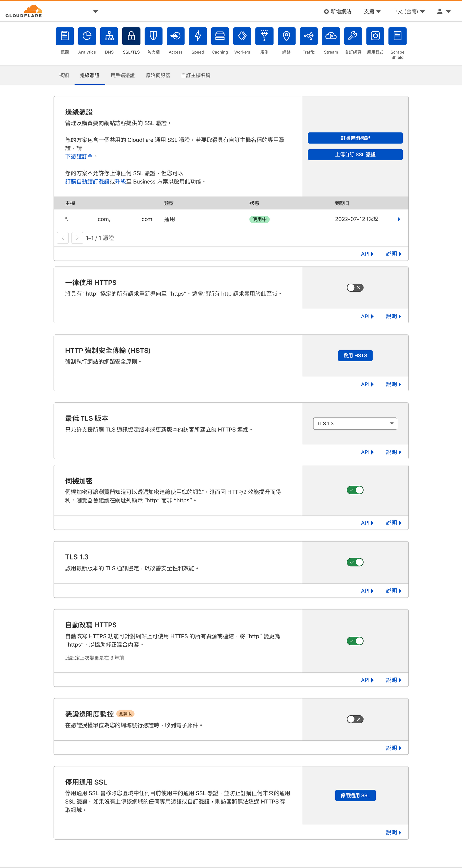Expand 說明 under 最低 TLS 版本
The image size is (462, 868).
click(394, 452)
